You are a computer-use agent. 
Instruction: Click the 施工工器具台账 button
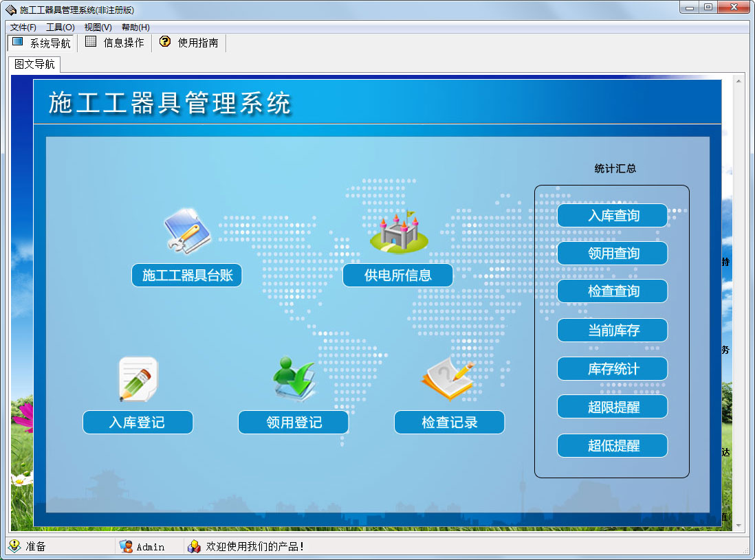[x=187, y=275]
